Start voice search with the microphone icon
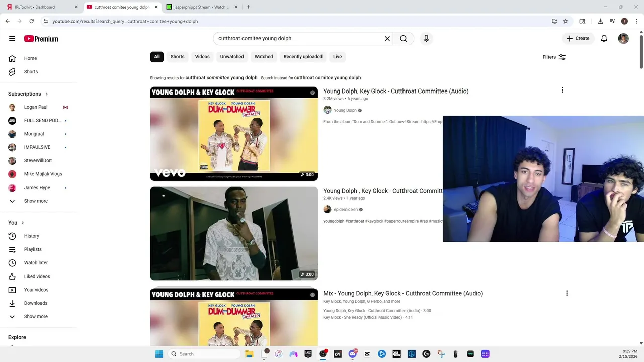Image resolution: width=644 pixels, height=362 pixels. [426, 39]
